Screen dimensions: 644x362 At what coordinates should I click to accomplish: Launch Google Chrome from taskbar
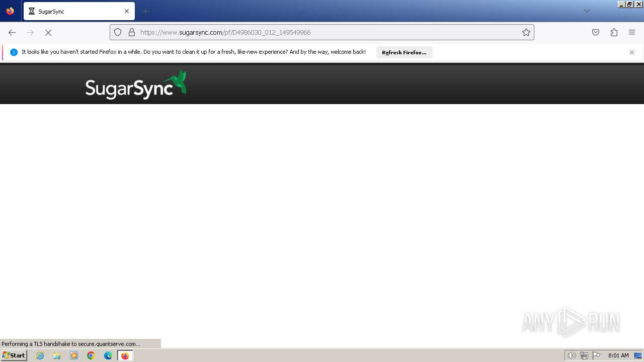91,355
